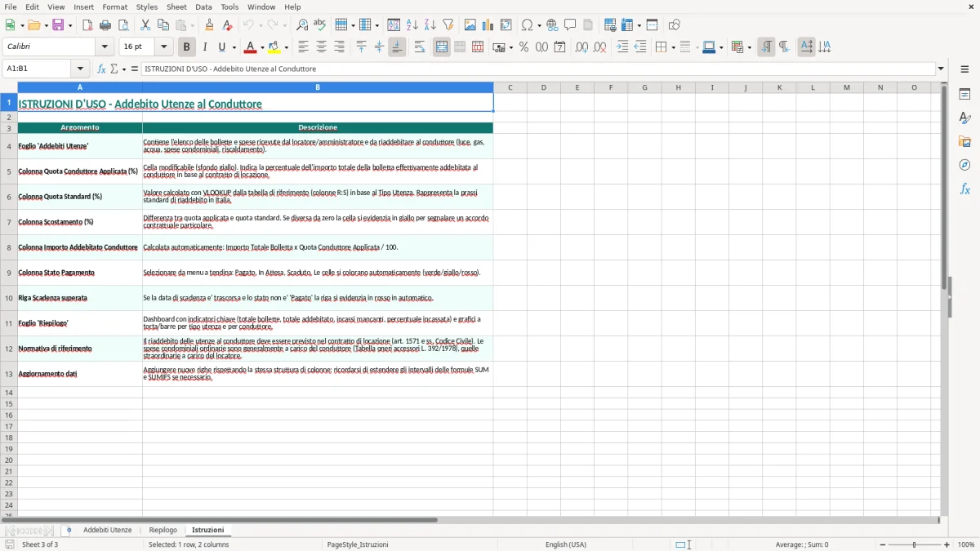Switch to the Riepilogo sheet tab
This screenshot has width=980, height=551.
coord(163,531)
